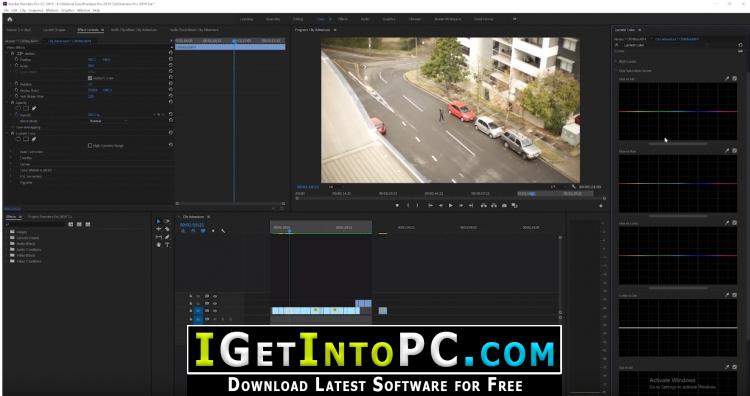Toggle the Uniform Scale checkbox
750x396 pixels.
point(89,78)
